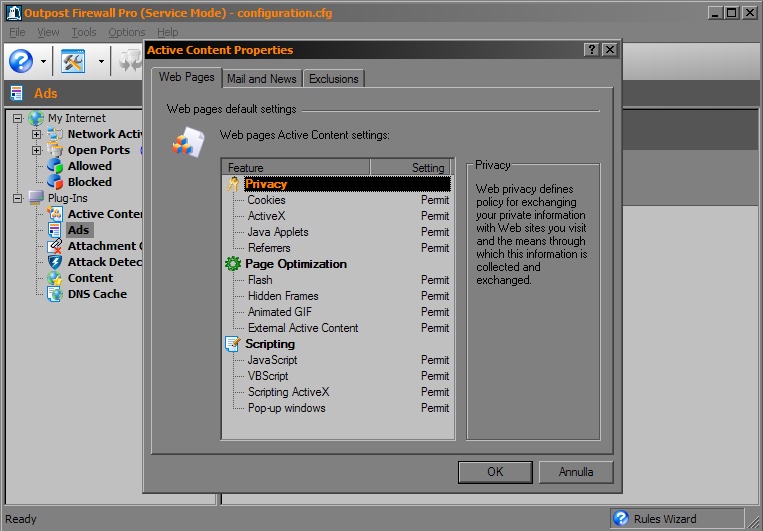Open the File menu
The width and height of the screenshot is (763, 531).
coord(17,32)
